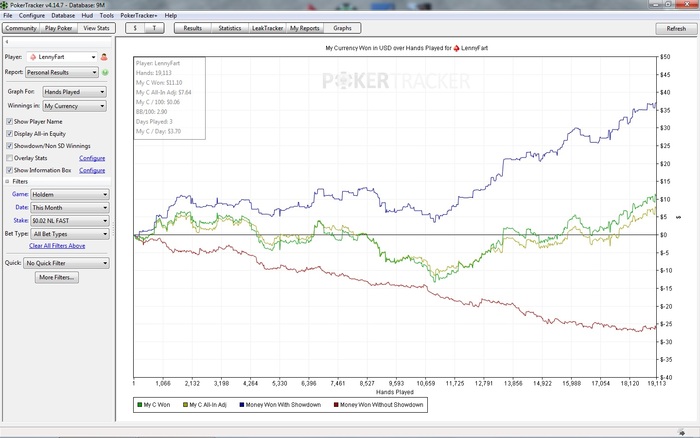Screen dimensions: 700x438
Task: Click Configure link beside Overlay Stats
Action: pos(92,158)
